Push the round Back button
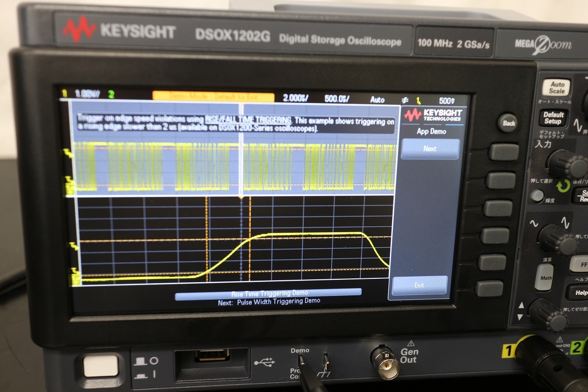This screenshot has height=392, width=588. (508, 123)
